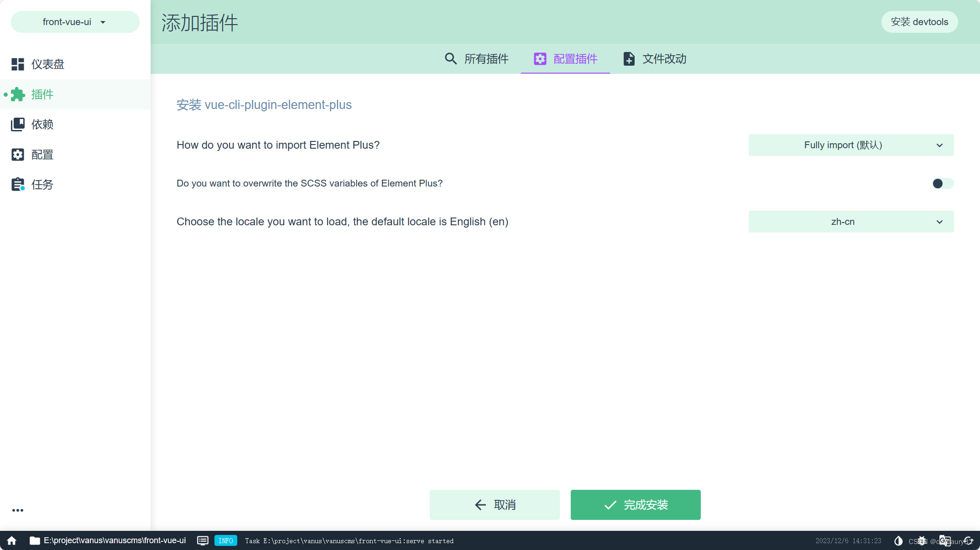This screenshot has width=980, height=550.
Task: Click the 仪表盘 dashboard icon
Action: [17, 64]
